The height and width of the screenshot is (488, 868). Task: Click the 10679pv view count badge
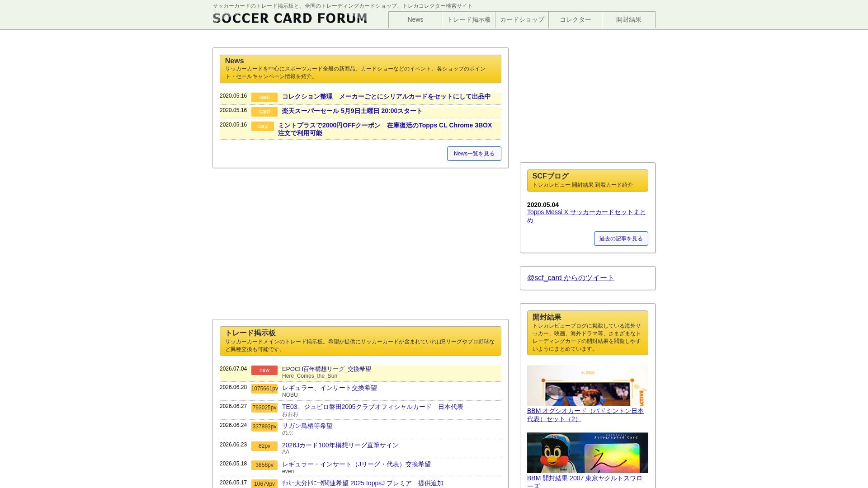(x=264, y=484)
